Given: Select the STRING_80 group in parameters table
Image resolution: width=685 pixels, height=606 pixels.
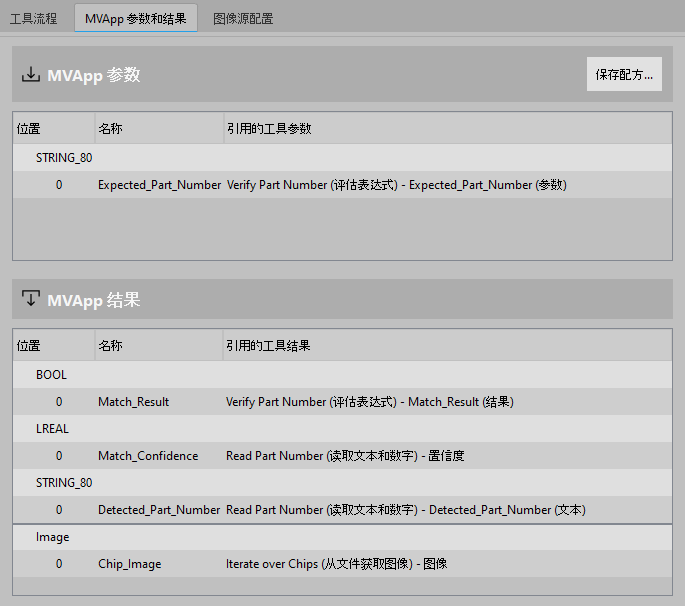Looking at the screenshot, I should pyautogui.click(x=64, y=158).
